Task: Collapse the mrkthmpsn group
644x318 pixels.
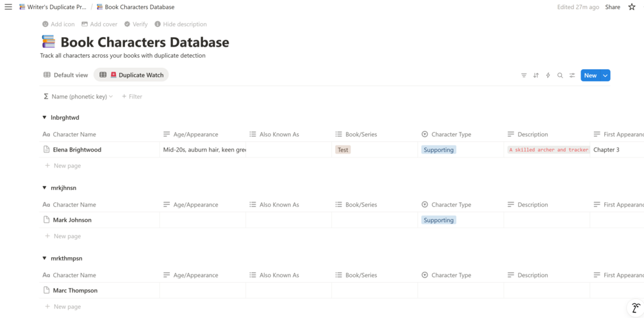Action: coord(44,258)
